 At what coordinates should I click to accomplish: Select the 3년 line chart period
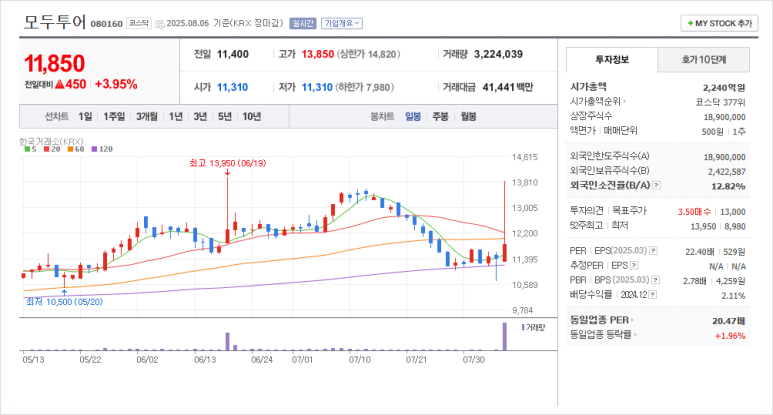[200, 117]
